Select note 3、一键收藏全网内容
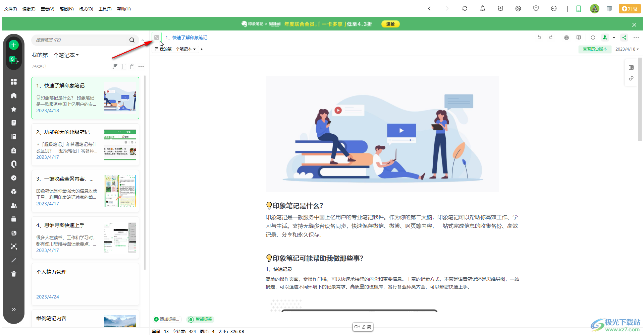This screenshot has height=335, width=644. (x=85, y=191)
